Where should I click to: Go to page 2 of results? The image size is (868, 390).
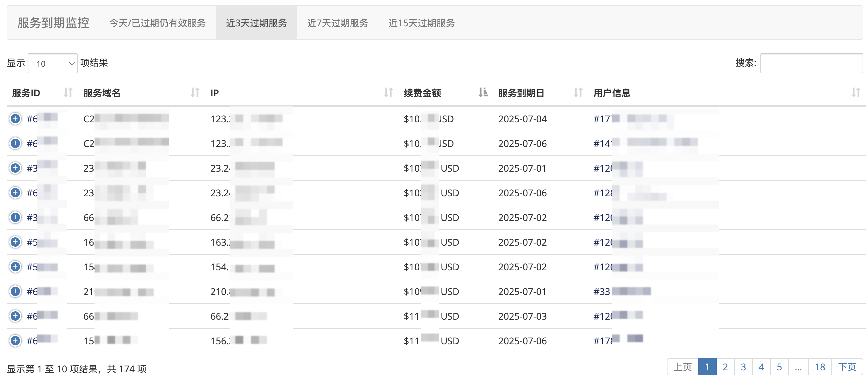click(x=725, y=367)
